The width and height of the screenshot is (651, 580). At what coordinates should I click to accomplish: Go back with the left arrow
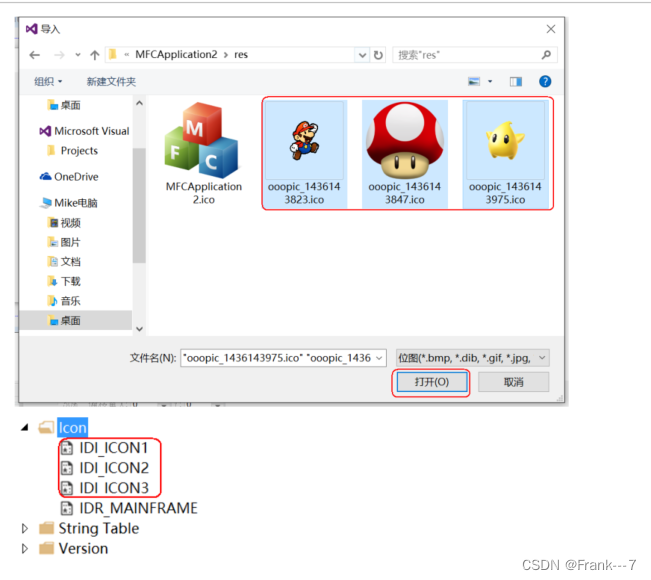tap(35, 55)
